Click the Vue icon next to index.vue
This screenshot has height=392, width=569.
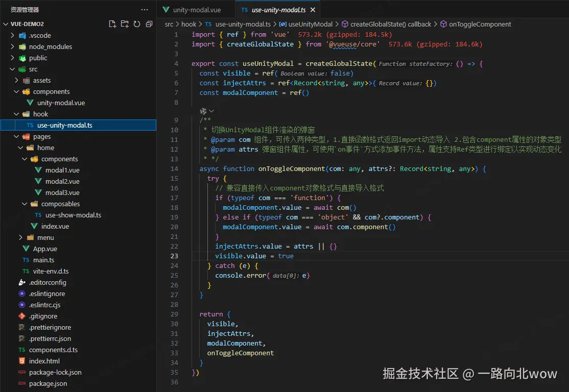pyautogui.click(x=34, y=226)
